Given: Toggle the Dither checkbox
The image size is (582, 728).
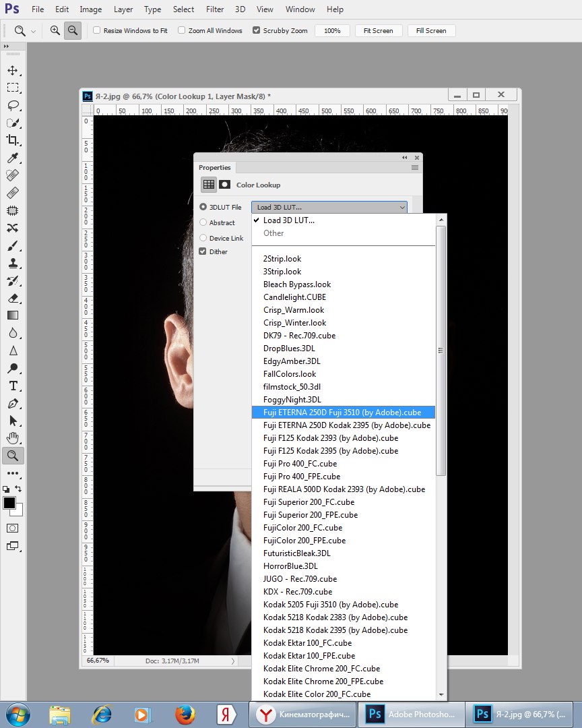Looking at the screenshot, I should click(x=202, y=251).
